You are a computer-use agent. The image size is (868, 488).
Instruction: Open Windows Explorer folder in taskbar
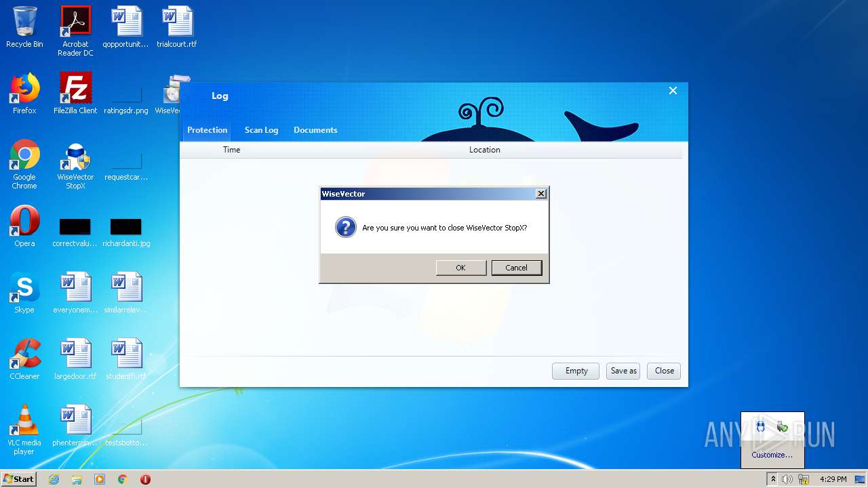(77, 479)
